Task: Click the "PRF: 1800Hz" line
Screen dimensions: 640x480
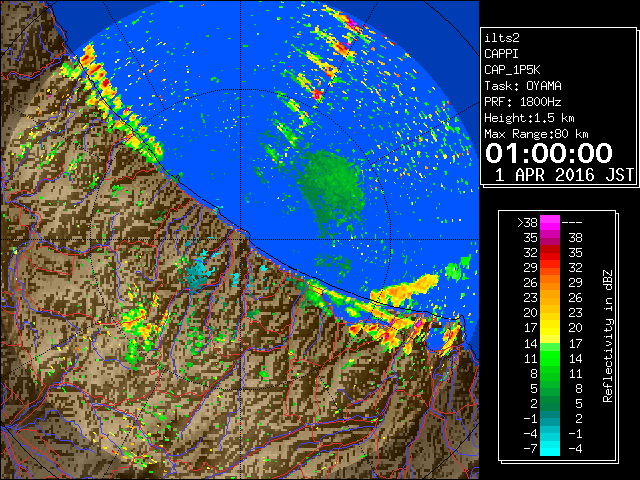Action: coord(522,102)
